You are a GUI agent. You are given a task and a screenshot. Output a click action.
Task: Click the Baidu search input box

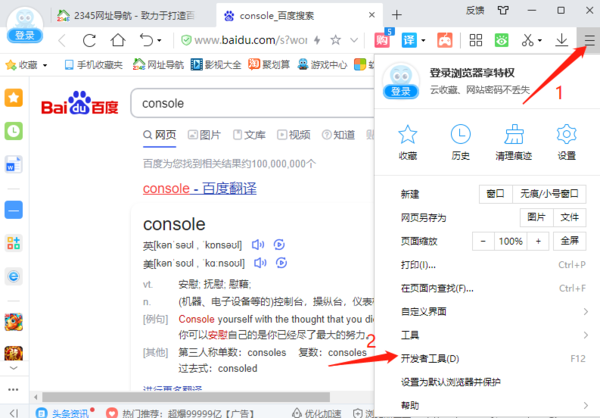[253, 103]
